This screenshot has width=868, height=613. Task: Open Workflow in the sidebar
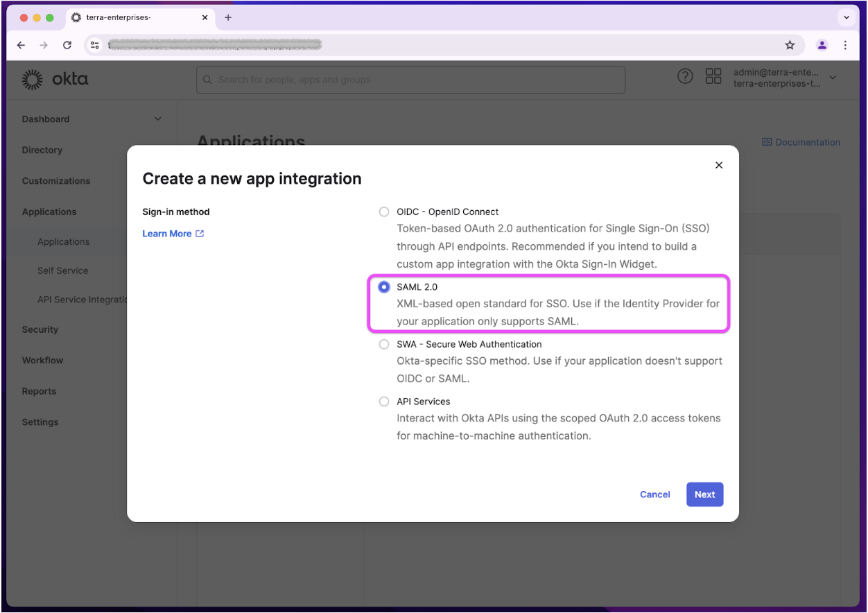[42, 361]
